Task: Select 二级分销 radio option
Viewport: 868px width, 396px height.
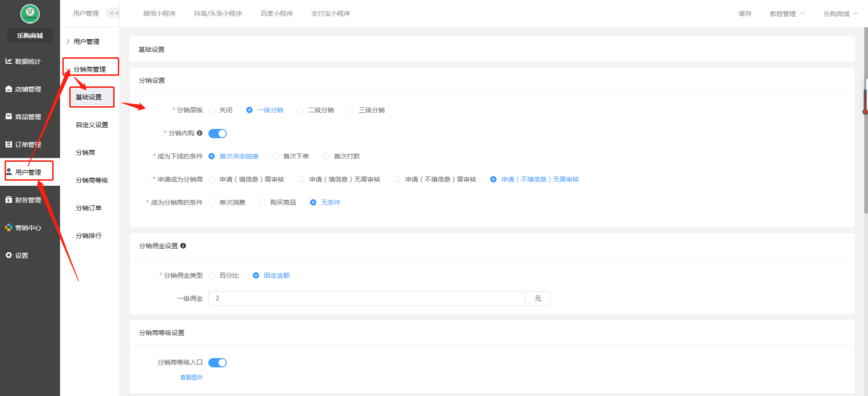Action: click(x=316, y=110)
